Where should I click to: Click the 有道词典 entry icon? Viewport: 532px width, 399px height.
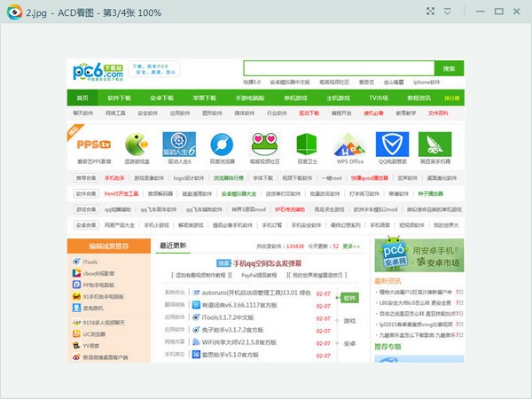[x=196, y=305]
